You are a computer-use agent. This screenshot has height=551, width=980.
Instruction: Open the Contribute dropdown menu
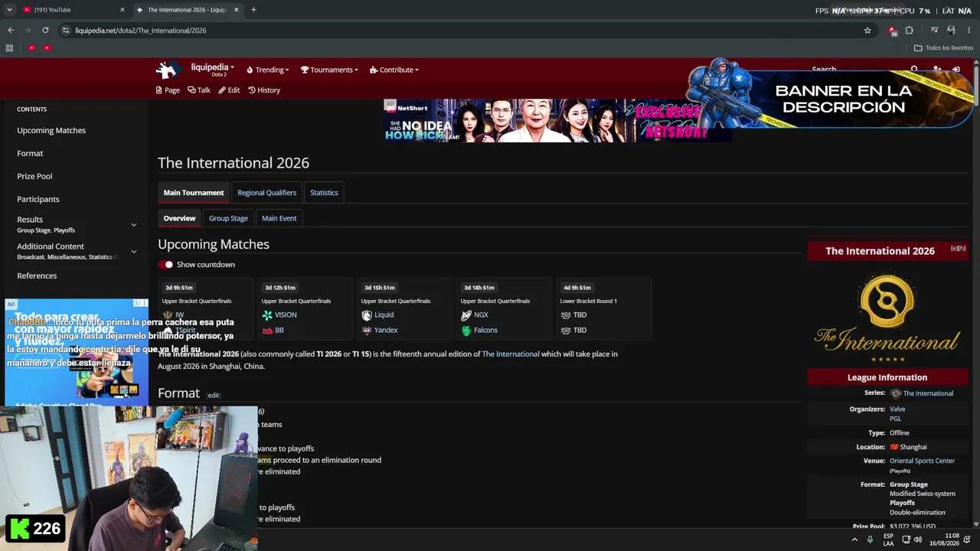click(x=394, y=70)
